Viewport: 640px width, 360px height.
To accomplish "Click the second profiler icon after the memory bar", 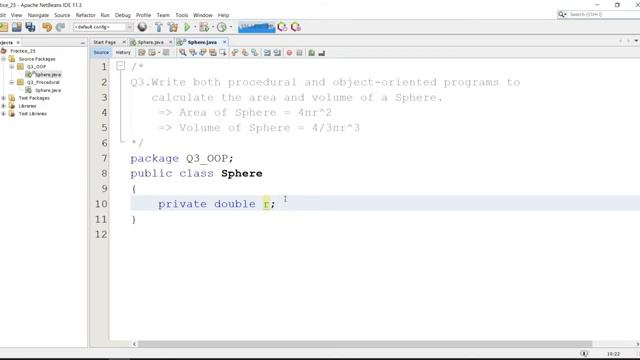I will (296, 27).
